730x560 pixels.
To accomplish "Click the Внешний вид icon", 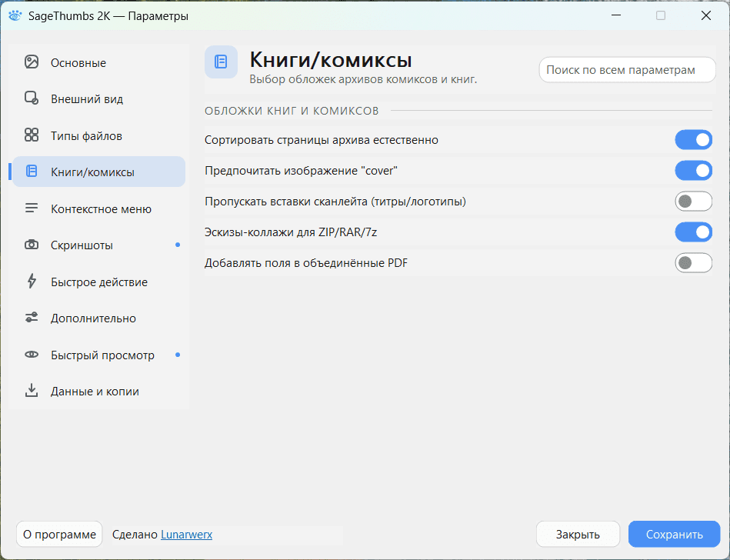I will click(x=32, y=98).
